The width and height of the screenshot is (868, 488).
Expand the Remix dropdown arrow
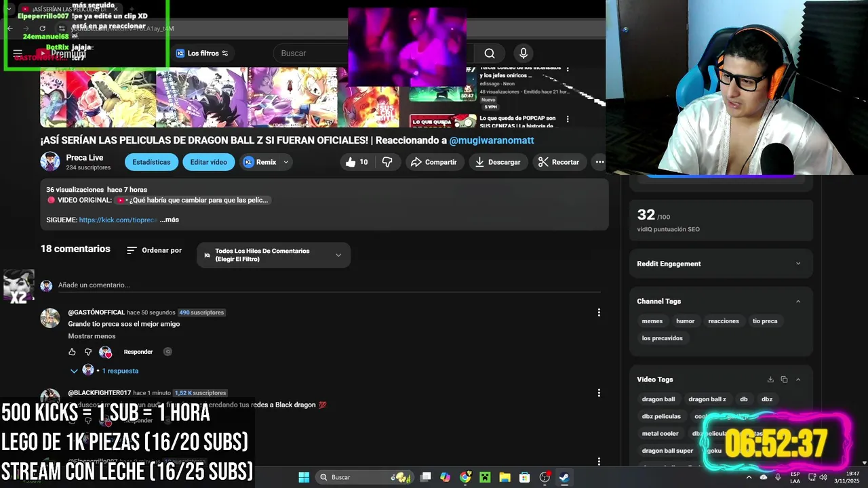coord(285,162)
